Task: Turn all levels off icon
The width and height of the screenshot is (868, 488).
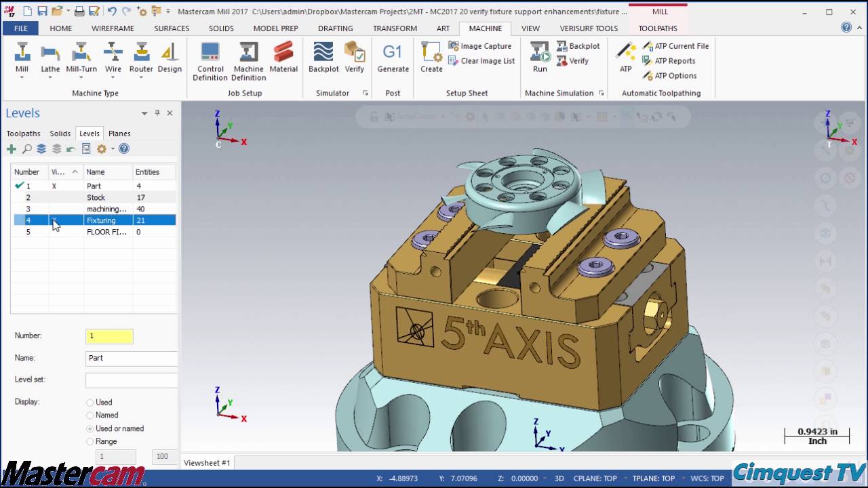Action: [x=56, y=148]
